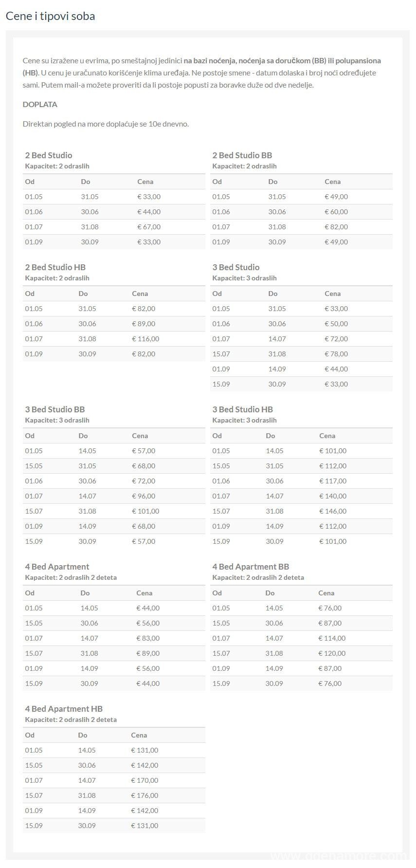This screenshot has width=416, height=868.
Task: Click the '3 Bed Studio BB' table heading
Action: 55,409
